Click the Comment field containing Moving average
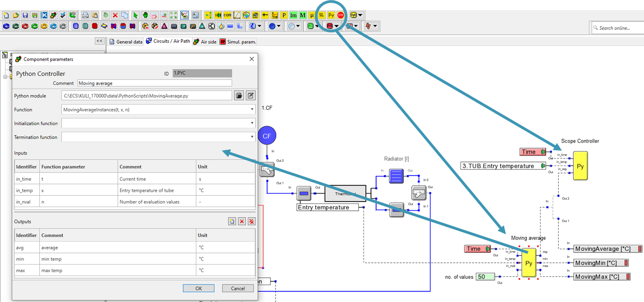 154,83
